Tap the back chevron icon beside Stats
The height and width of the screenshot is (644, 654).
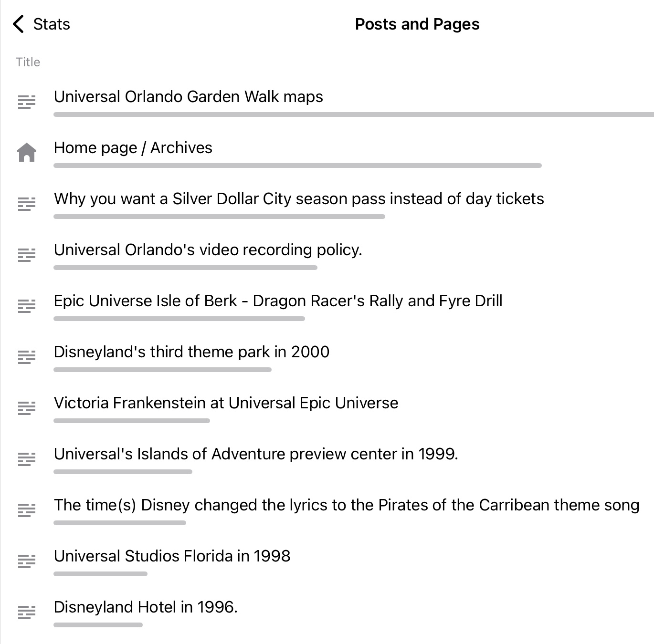[x=19, y=24]
